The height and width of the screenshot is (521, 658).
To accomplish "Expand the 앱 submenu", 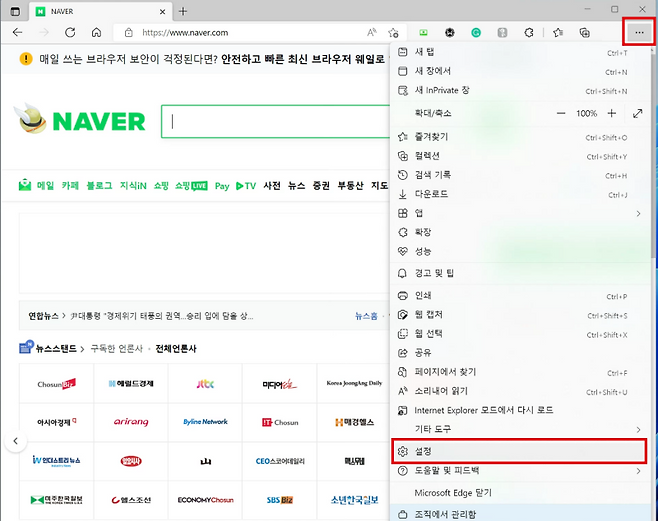I will pos(520,214).
